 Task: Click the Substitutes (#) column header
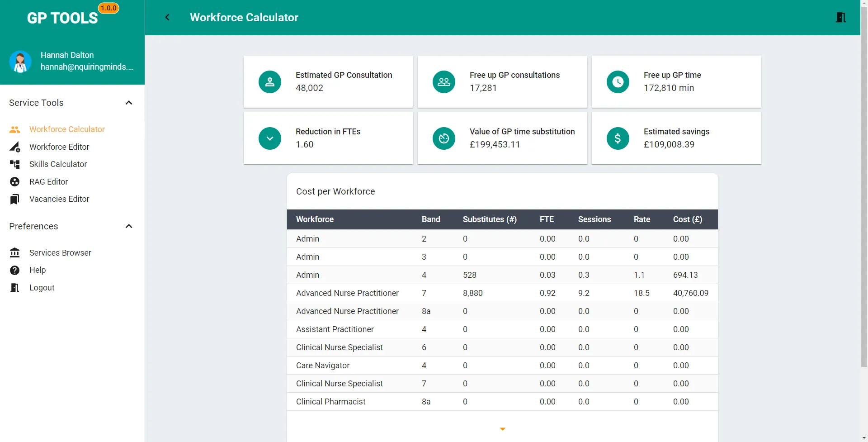[x=490, y=219]
